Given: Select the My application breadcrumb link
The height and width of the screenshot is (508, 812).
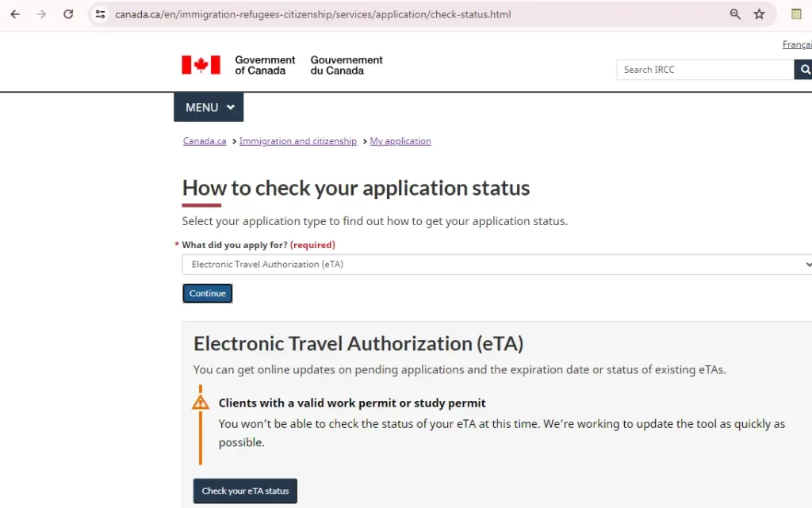Looking at the screenshot, I should coord(400,140).
